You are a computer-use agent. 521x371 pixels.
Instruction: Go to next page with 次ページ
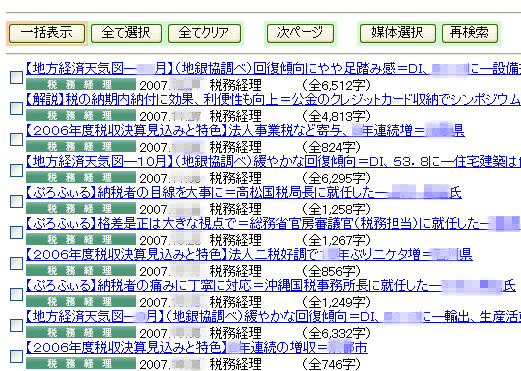300,33
